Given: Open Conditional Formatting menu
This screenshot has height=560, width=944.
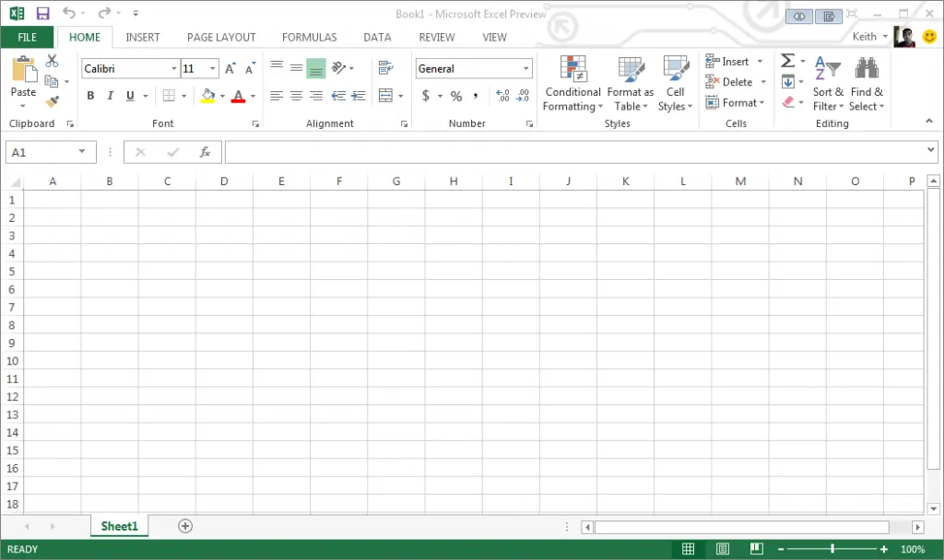Looking at the screenshot, I should (572, 83).
